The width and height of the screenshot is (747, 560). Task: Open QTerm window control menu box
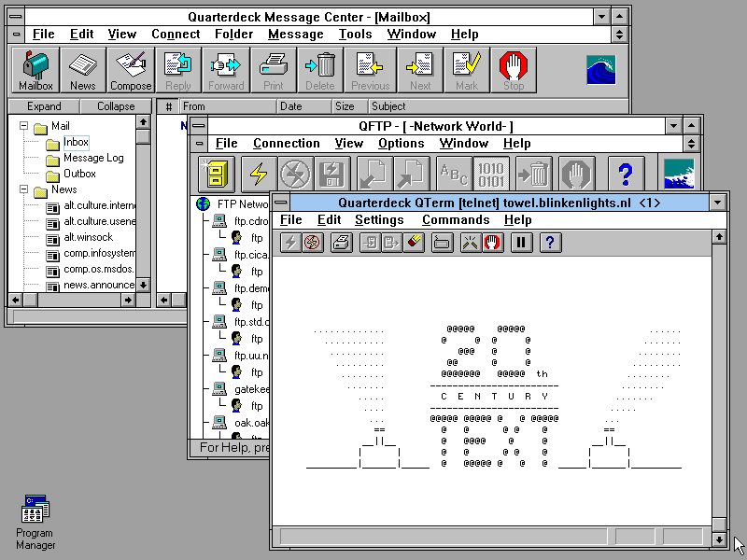(281, 203)
